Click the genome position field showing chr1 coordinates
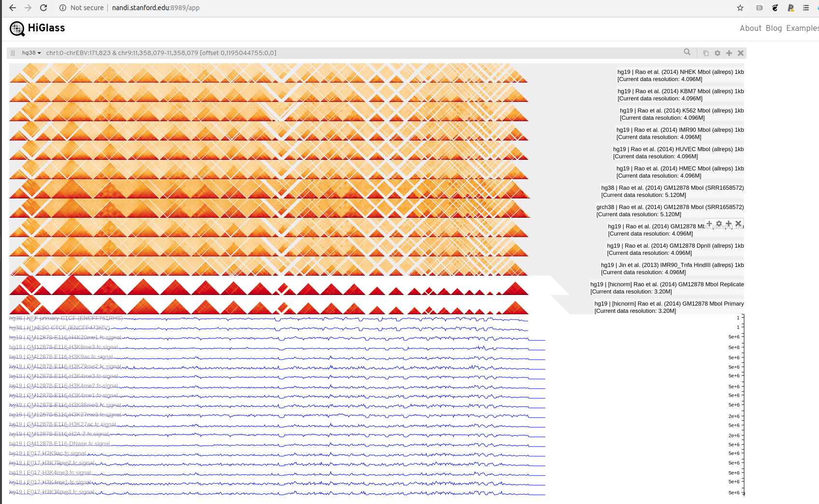 point(159,53)
